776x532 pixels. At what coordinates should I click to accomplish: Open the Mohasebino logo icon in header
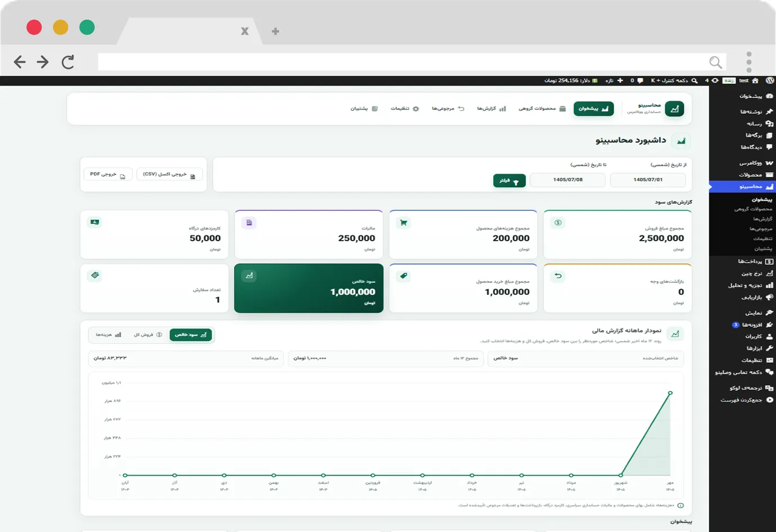tap(674, 109)
